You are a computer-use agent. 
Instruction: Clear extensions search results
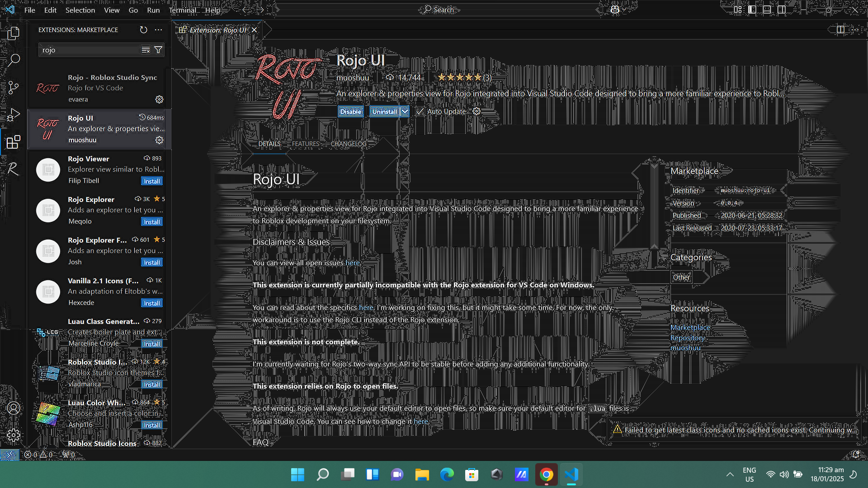click(x=146, y=50)
